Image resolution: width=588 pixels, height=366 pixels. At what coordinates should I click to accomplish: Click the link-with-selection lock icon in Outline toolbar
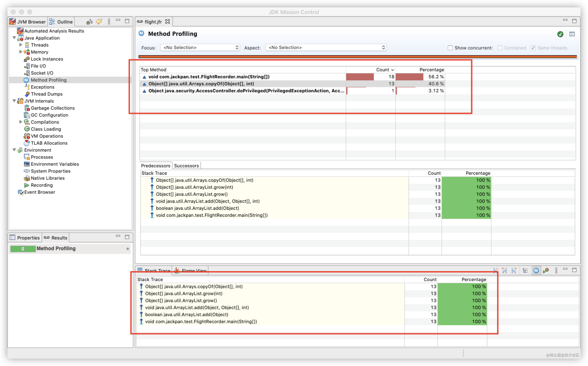click(89, 21)
